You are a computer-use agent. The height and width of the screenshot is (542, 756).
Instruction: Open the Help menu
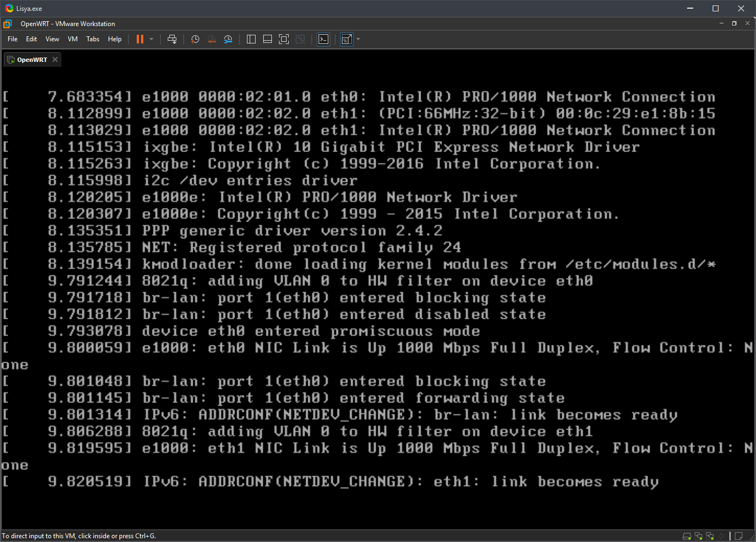click(115, 39)
